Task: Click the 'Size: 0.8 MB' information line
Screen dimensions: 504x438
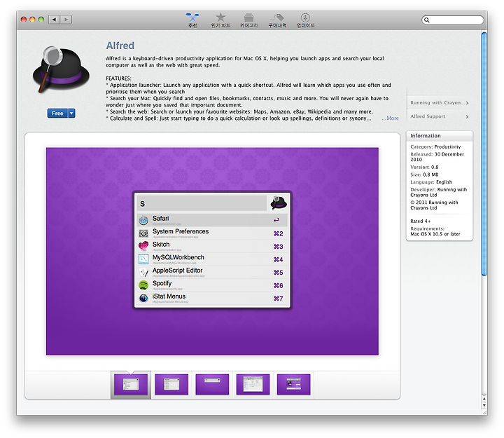Action: click(x=424, y=174)
